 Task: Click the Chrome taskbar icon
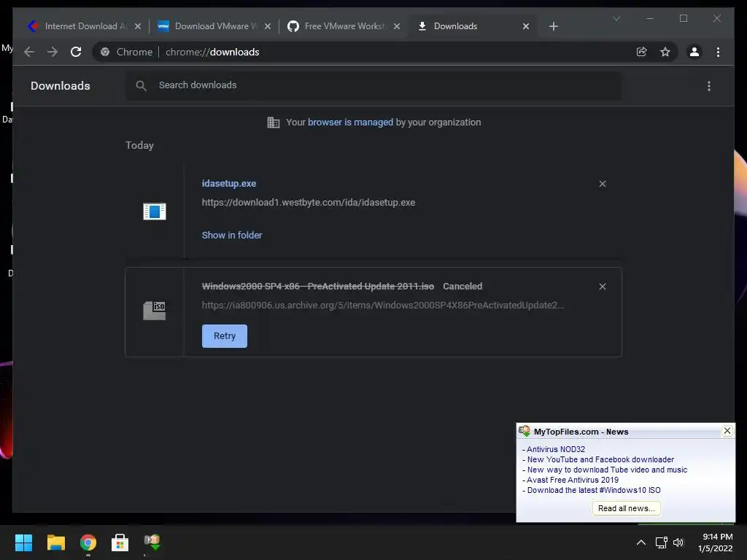[x=88, y=542]
